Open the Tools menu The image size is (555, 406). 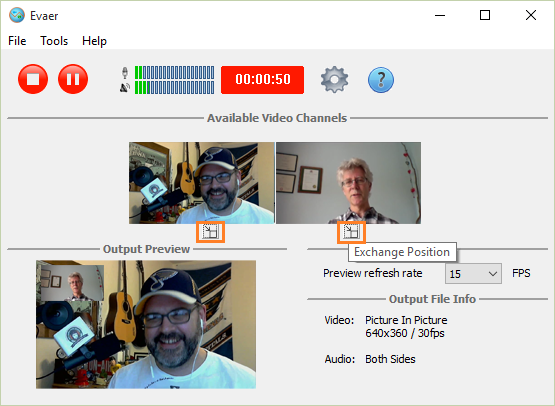pos(54,41)
